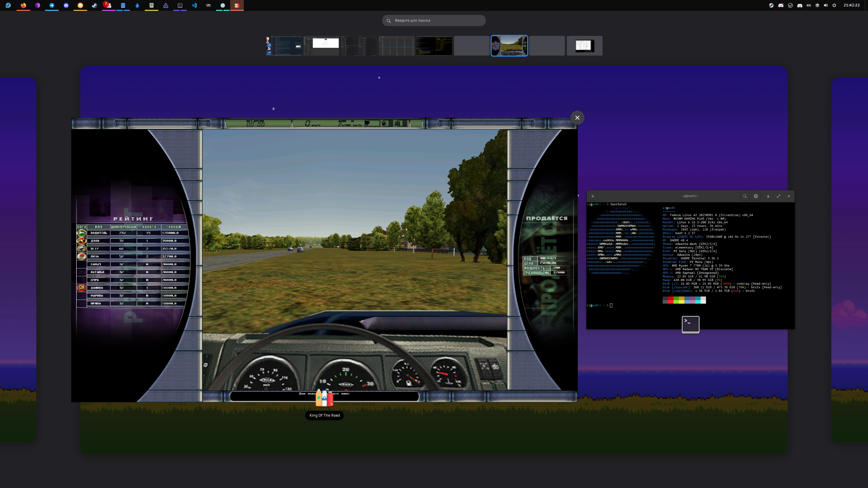Screen dimensions: 868x488
Task: Switch to the second workspace thumbnail
Action: 321,46
